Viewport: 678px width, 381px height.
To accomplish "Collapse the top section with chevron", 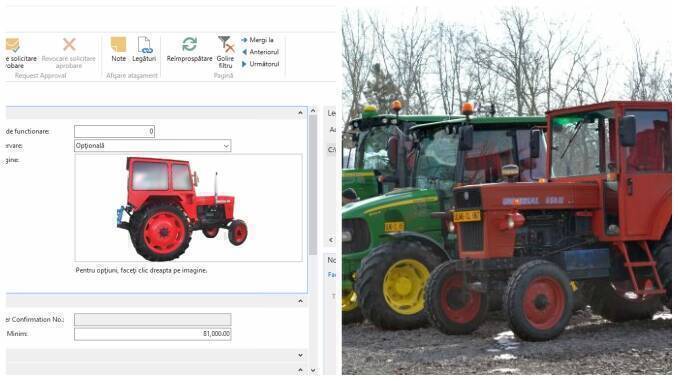I will click(301, 113).
